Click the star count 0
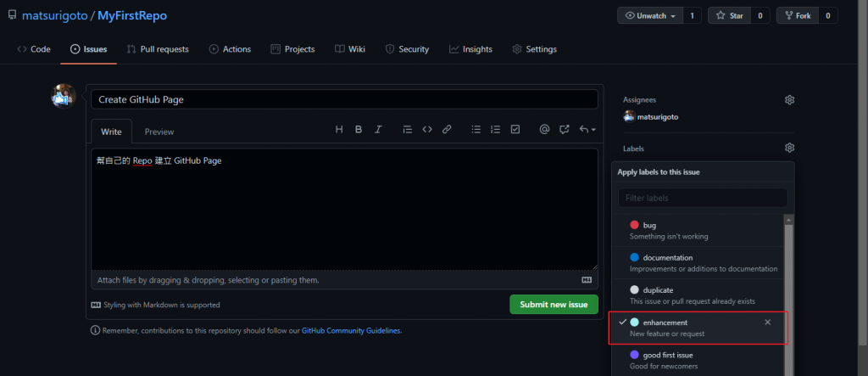Image resolution: width=868 pixels, height=376 pixels. (x=760, y=15)
